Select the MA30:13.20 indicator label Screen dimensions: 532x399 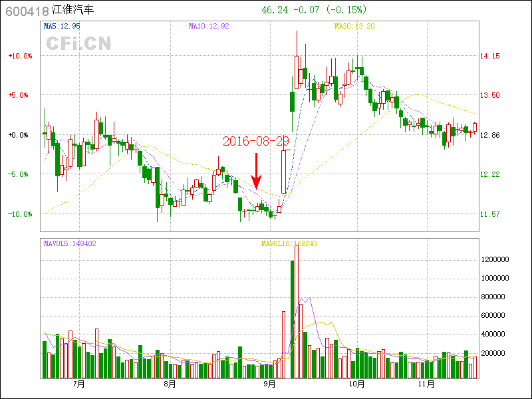click(x=354, y=26)
